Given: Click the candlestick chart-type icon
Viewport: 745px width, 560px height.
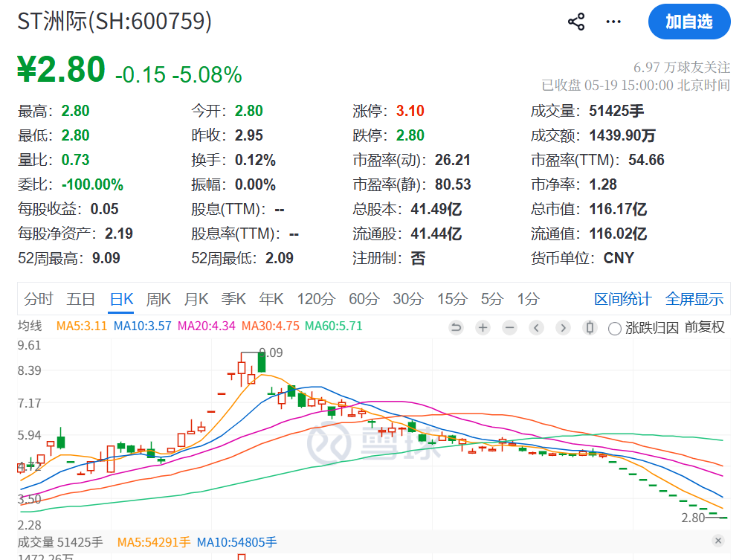Looking at the screenshot, I should 590,327.
